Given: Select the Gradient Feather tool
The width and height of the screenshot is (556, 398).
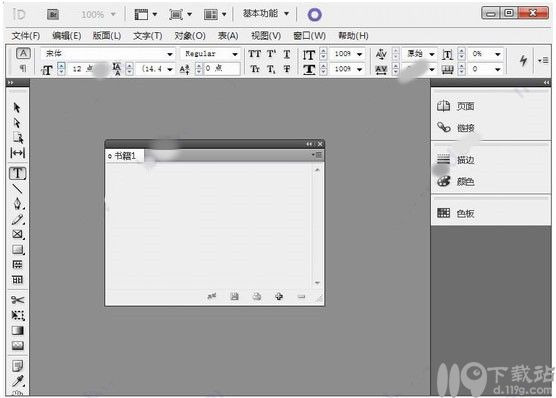Looking at the screenshot, I should point(17,346).
